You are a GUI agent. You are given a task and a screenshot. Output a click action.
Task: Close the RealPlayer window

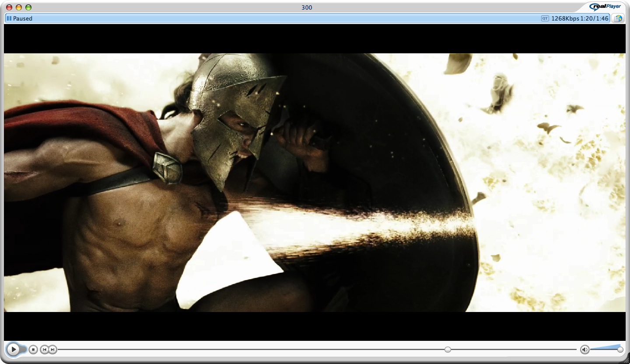click(x=9, y=7)
